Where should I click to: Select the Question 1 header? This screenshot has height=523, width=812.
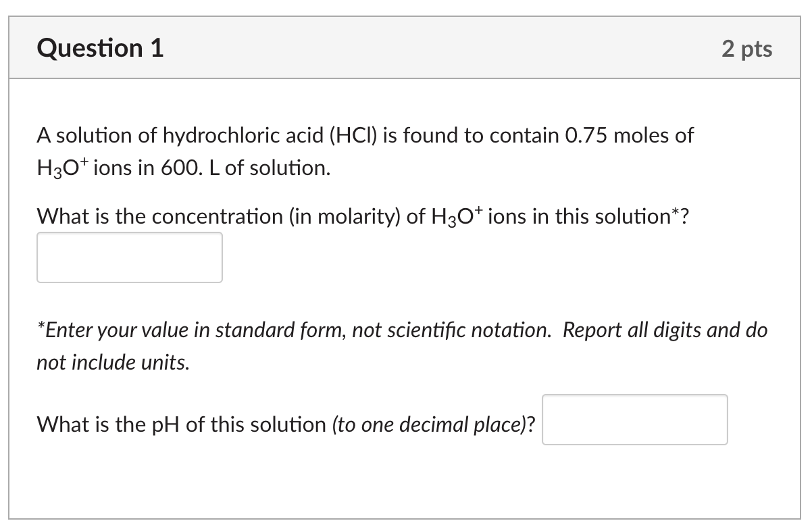[x=99, y=47]
